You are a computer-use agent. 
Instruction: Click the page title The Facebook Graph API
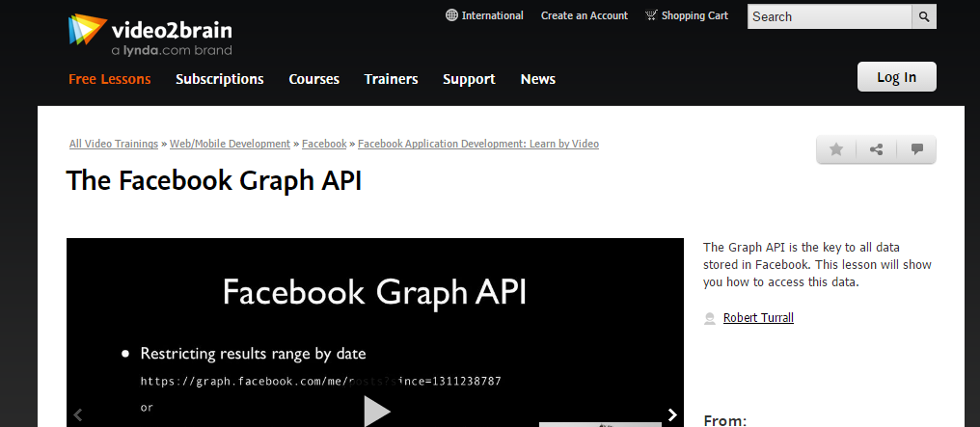[x=214, y=181]
